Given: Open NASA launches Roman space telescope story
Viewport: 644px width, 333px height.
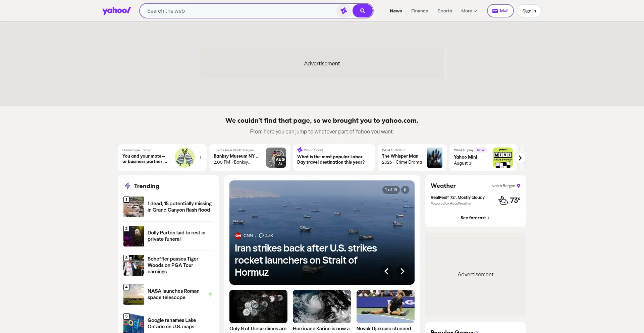Looking at the screenshot, I should pyautogui.click(x=173, y=294).
